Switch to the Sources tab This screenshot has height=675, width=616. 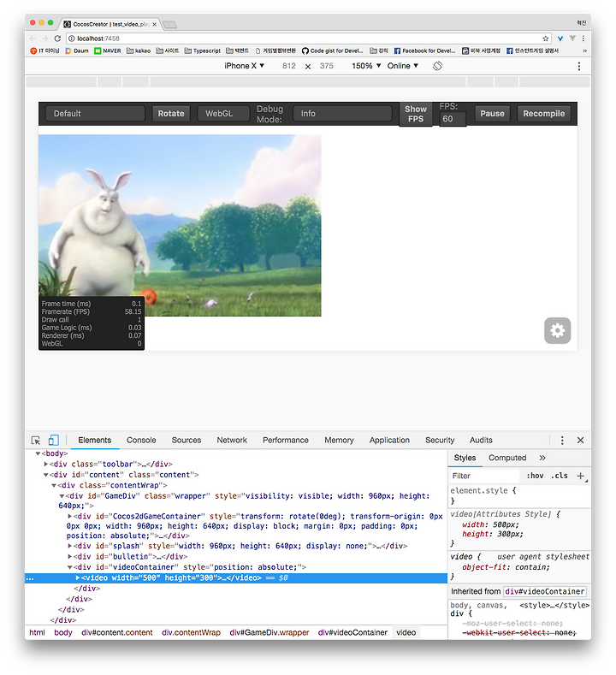(187, 440)
